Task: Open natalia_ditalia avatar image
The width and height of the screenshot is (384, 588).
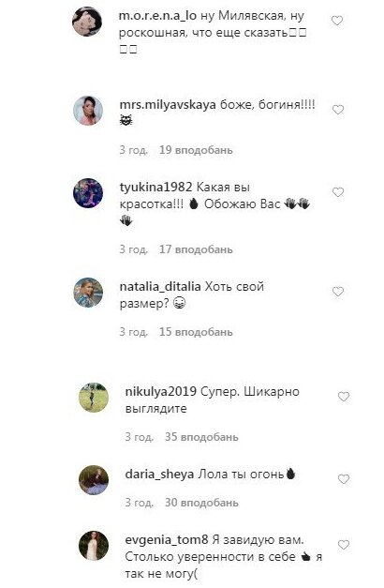Action: click(x=88, y=293)
